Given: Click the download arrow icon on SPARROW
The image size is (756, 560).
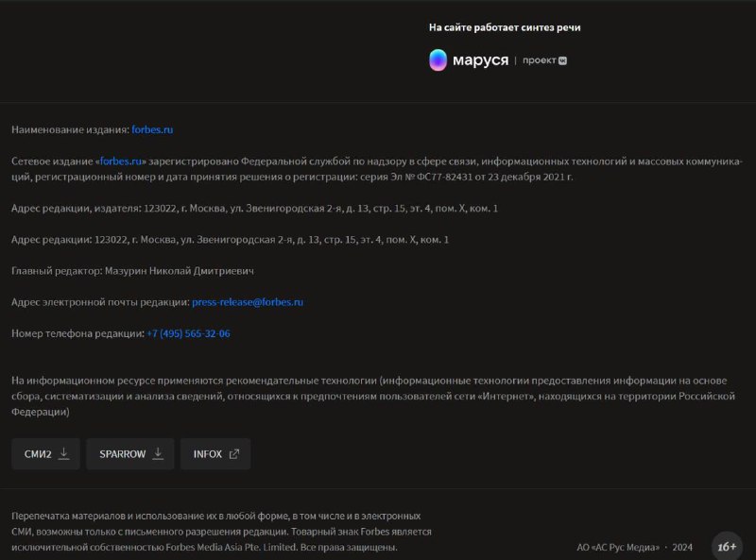Looking at the screenshot, I should (158, 453).
